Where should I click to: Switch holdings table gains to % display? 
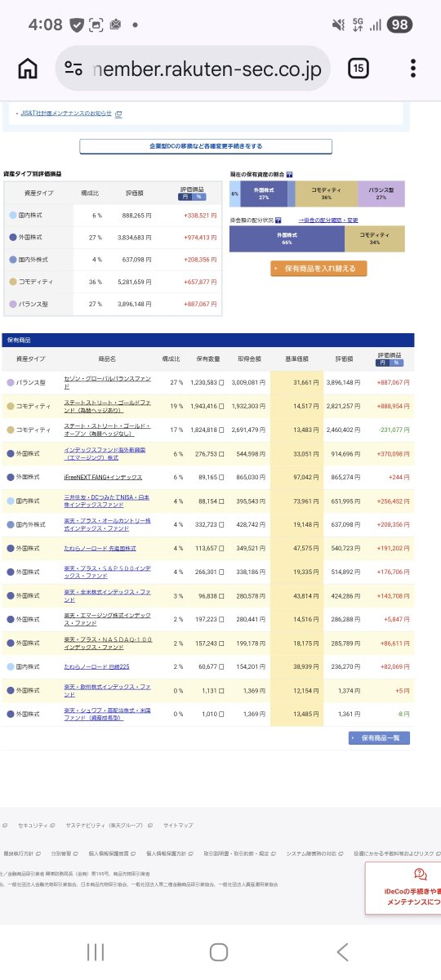click(x=395, y=363)
